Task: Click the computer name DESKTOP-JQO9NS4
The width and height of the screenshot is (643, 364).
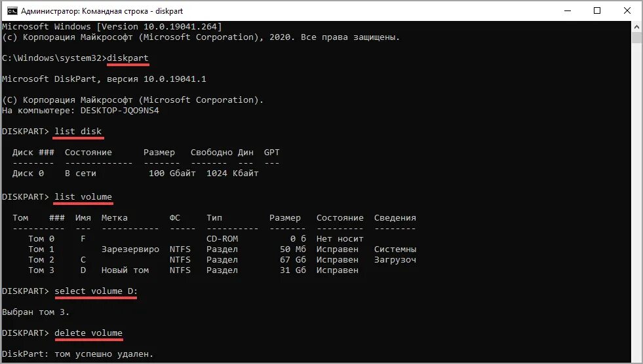Action: (x=120, y=111)
